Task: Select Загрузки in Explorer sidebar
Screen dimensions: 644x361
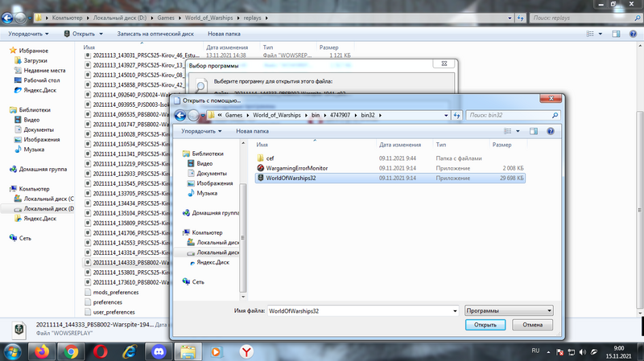Action: [x=35, y=61]
